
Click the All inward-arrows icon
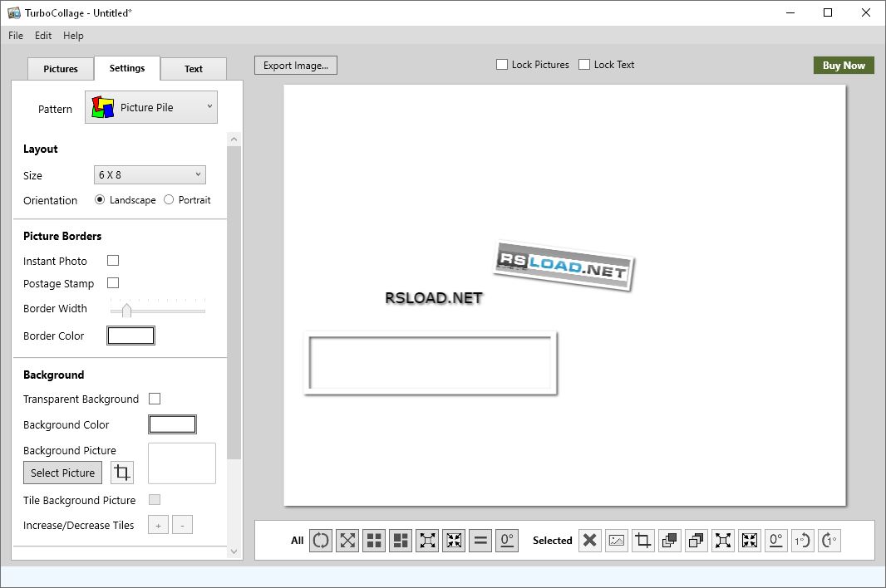click(x=454, y=541)
